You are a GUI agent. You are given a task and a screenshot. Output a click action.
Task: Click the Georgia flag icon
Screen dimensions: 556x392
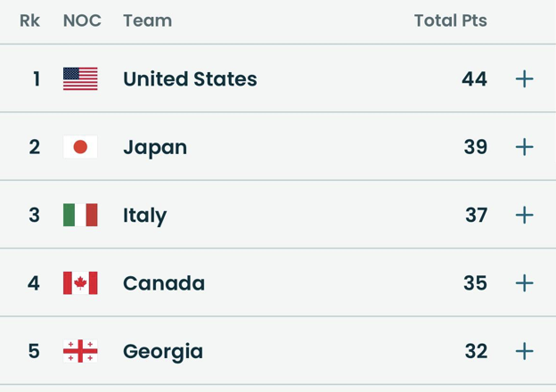coord(80,351)
